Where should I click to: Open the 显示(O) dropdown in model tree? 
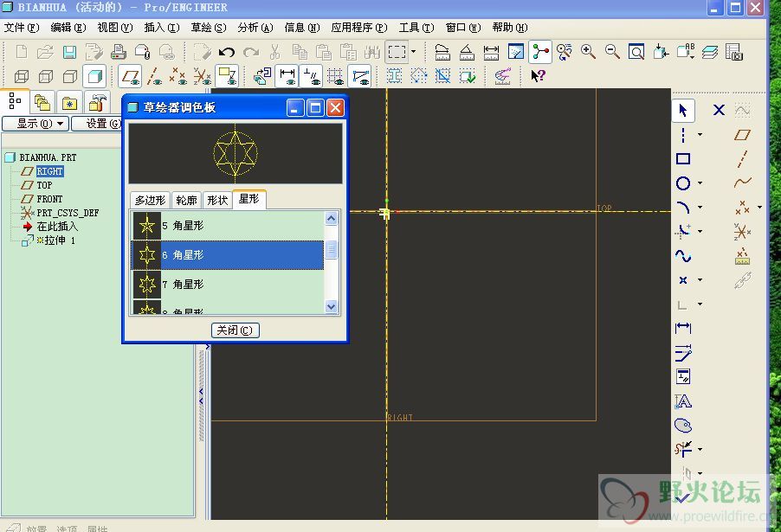[35, 124]
